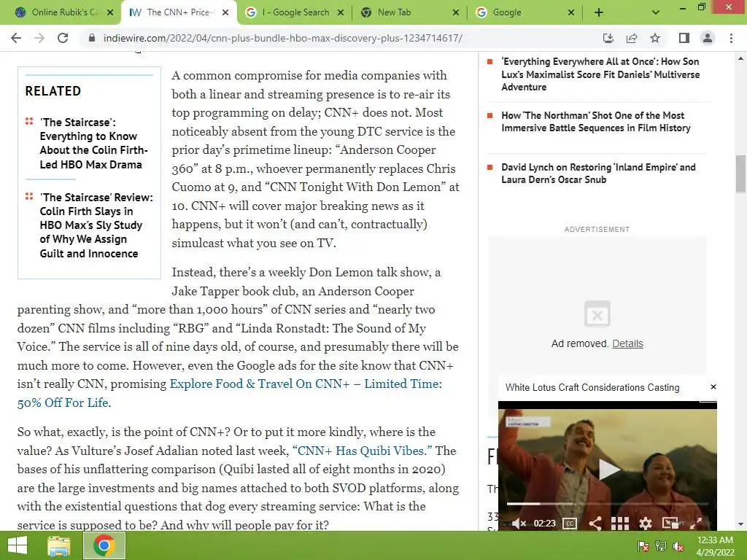The width and height of the screenshot is (747, 560).
Task: Toggle picture-in-picture mini player
Action: (x=670, y=524)
